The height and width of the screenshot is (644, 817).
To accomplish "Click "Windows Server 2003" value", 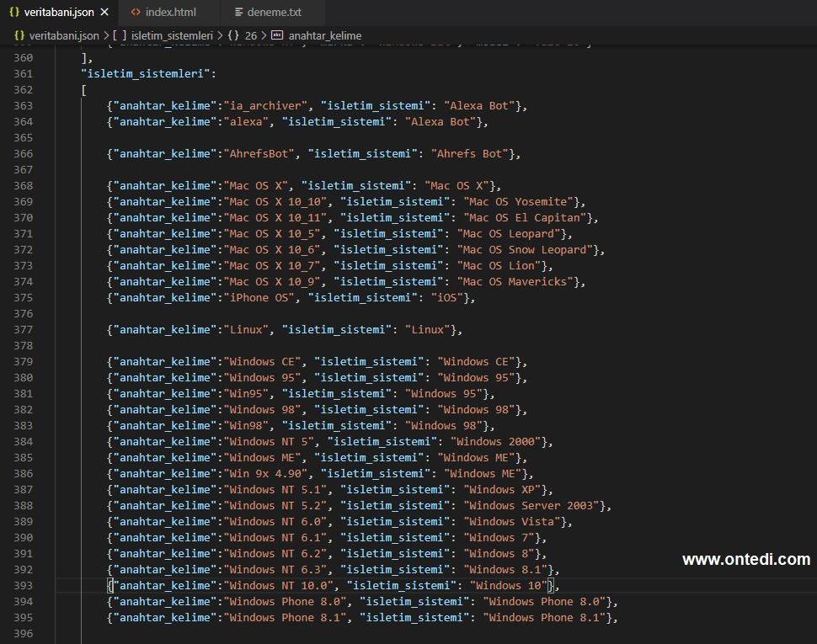I will 532,505.
